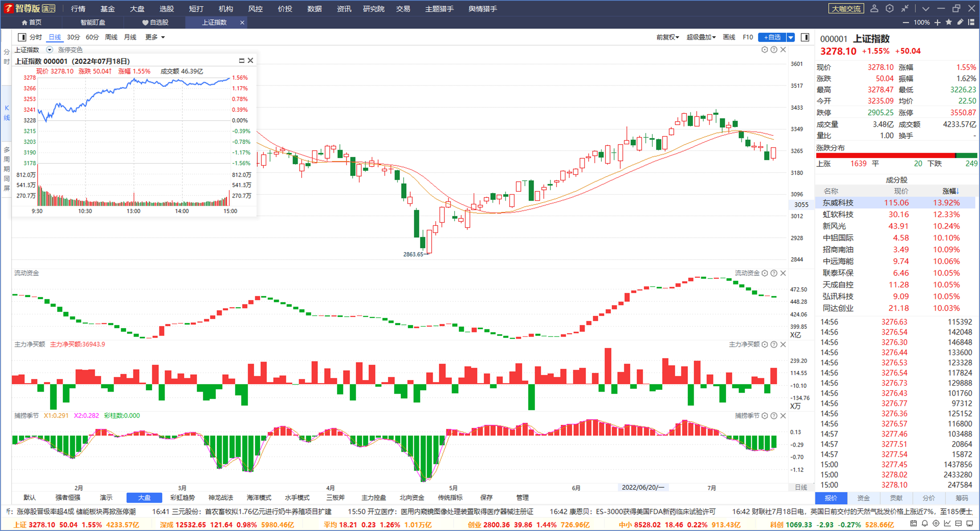Go to the 首页 tab
Viewport: 980px width, 531px height.
(32, 22)
